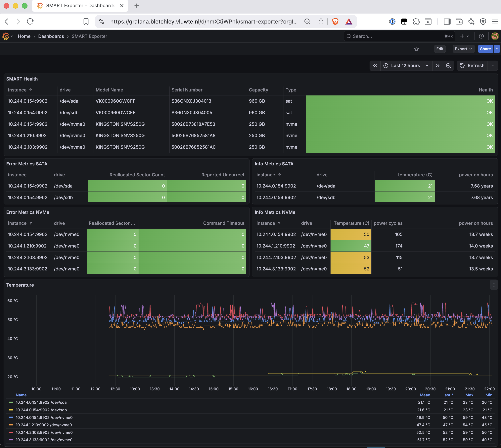This screenshot has width=501, height=448.
Task: Toggle 10.244.0.154:9902 /dev/sdb series in the legend
Action: tap(41, 410)
